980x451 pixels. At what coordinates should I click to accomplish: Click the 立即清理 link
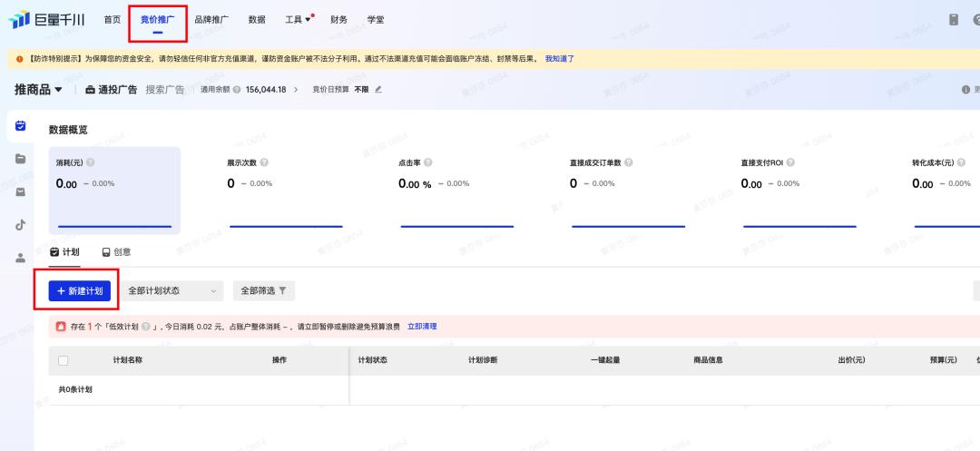[422, 326]
